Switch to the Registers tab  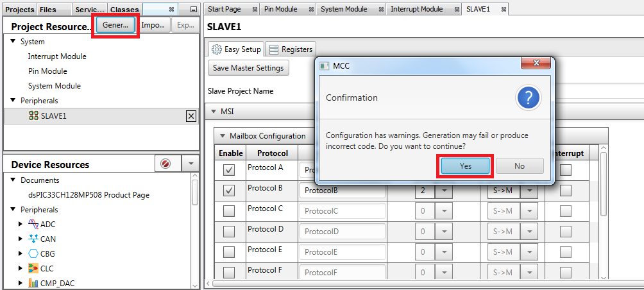[x=290, y=49]
